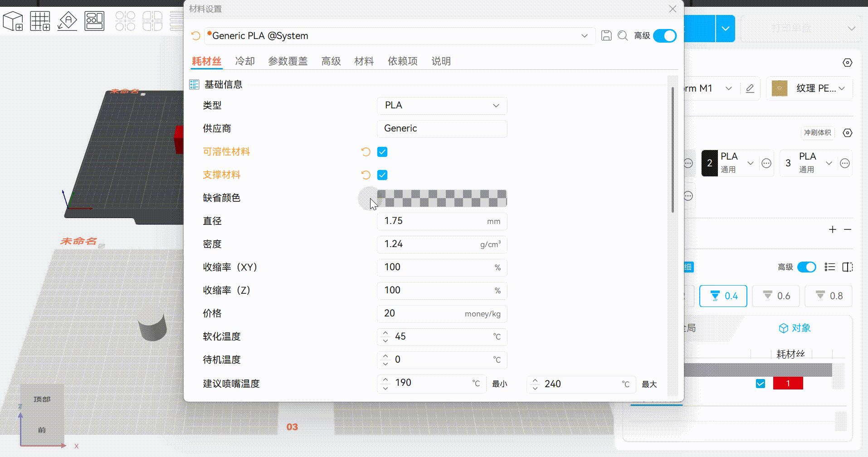Click the Auto Orient toolbar icon
The height and width of the screenshot is (457, 868).
pos(67,21)
